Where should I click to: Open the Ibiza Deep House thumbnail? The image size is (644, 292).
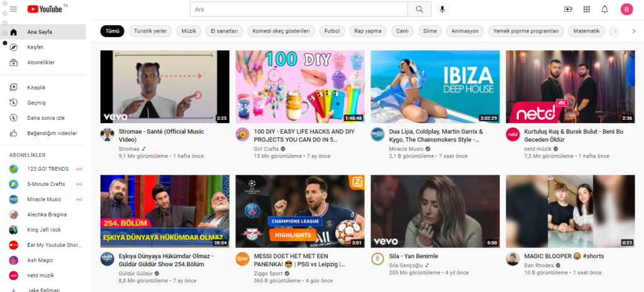coord(435,87)
